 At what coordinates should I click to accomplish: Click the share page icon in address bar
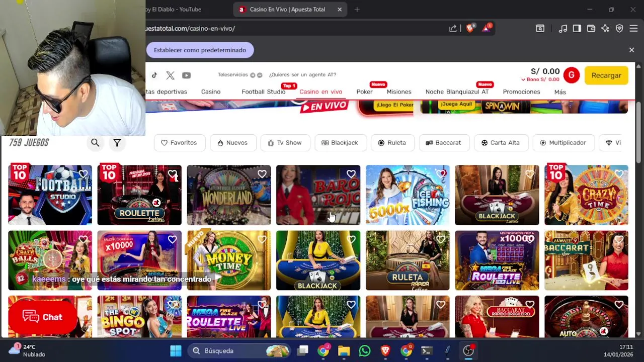coord(453,29)
